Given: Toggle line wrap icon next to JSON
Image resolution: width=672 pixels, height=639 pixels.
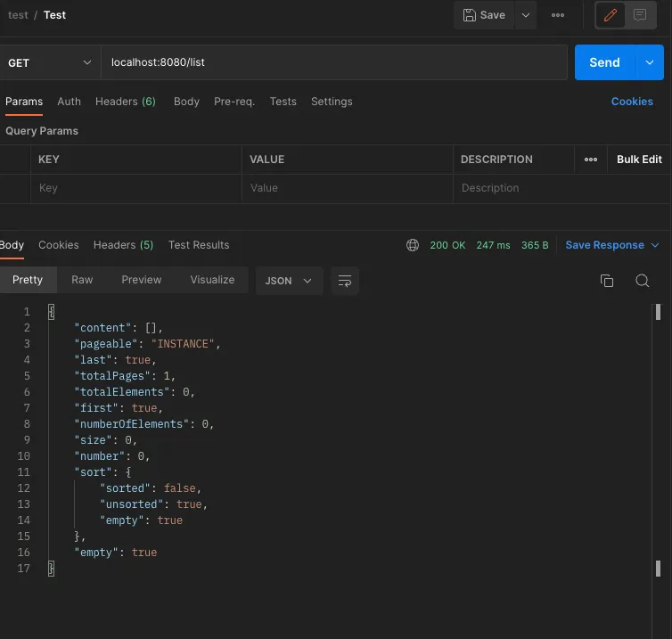Looking at the screenshot, I should click(344, 281).
